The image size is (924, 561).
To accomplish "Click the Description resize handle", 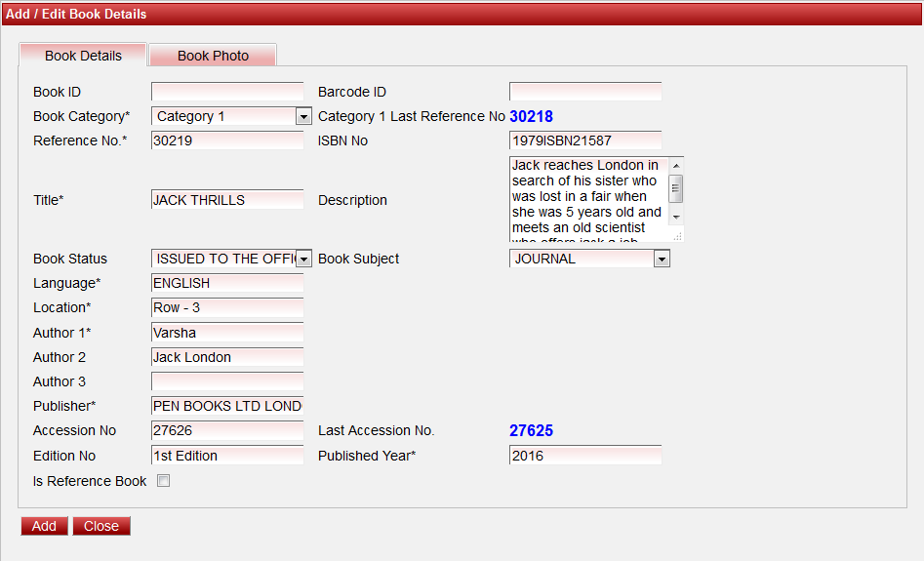I will 676,234.
